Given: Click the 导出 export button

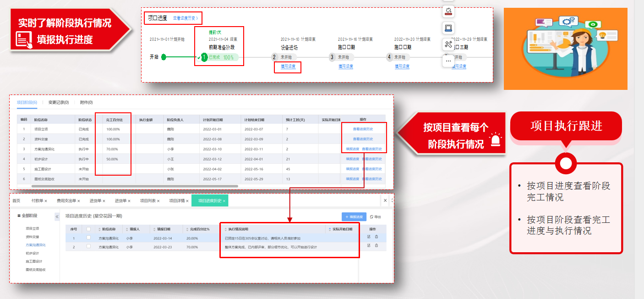Looking at the screenshot, I should click(x=375, y=217).
